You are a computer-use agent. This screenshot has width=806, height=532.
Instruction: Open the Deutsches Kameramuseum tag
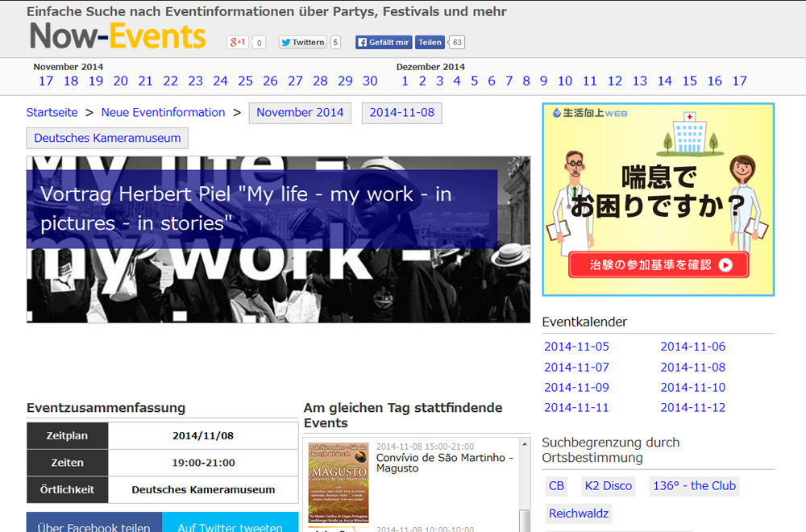coord(107,139)
